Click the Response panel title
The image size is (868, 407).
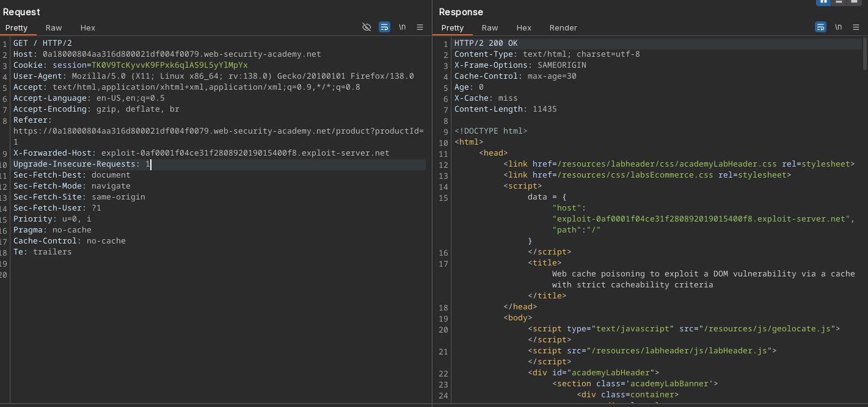(461, 12)
